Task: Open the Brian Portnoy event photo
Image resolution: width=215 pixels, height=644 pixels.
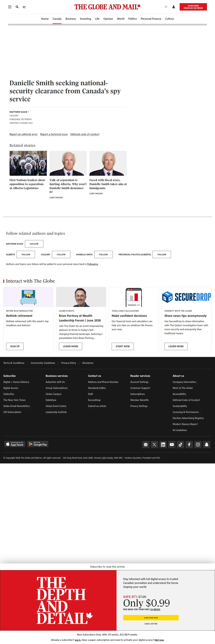Action: click(81, 297)
